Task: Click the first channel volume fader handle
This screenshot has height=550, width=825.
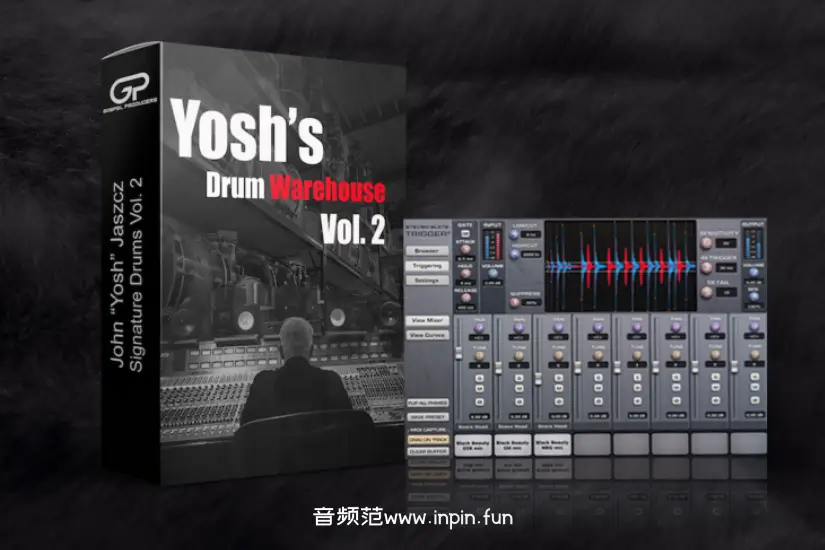Action: click(x=459, y=353)
